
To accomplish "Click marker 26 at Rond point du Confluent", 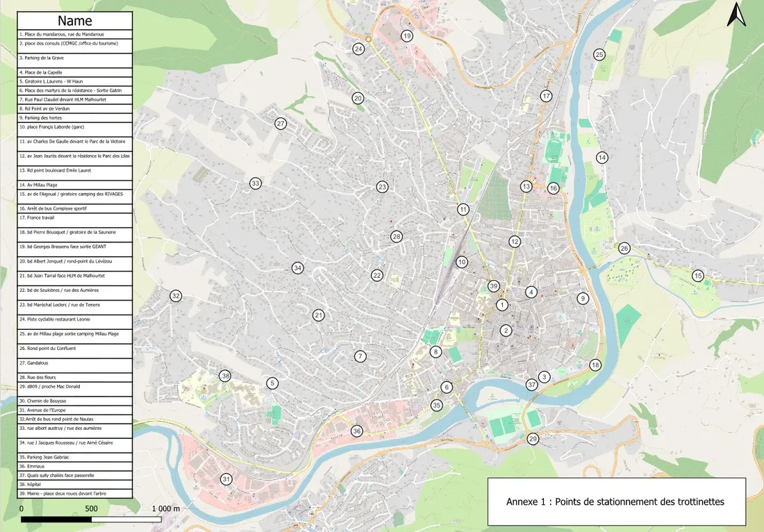I will tap(624, 248).
